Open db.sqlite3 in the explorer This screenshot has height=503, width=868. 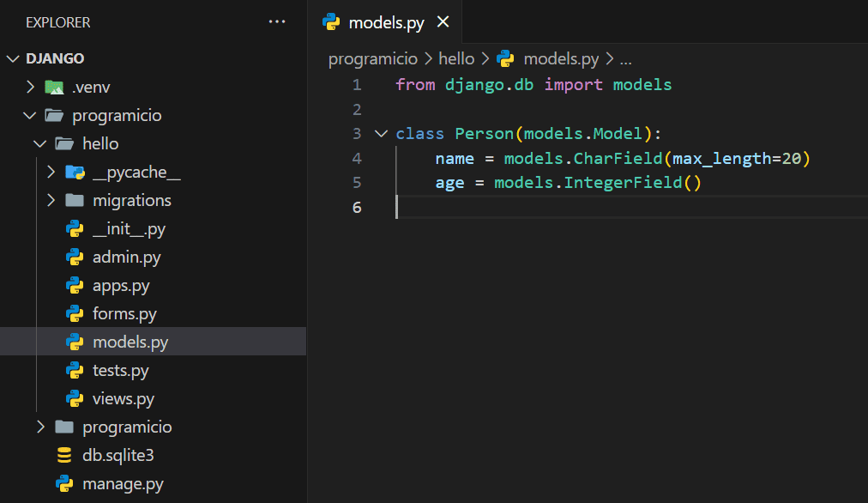coord(118,455)
